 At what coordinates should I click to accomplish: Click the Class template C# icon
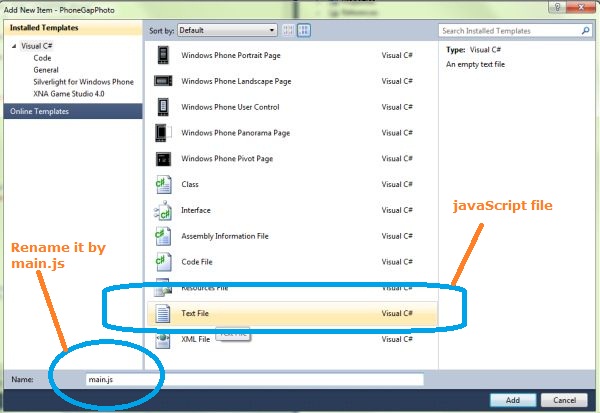click(x=163, y=184)
